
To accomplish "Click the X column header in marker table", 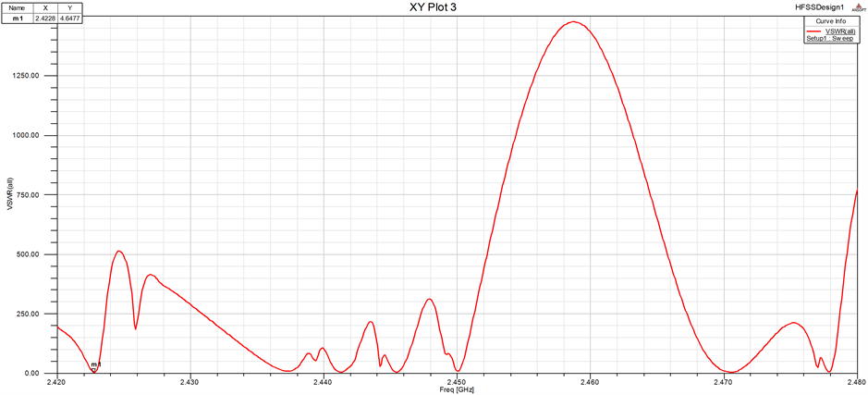I will pos(45,7).
